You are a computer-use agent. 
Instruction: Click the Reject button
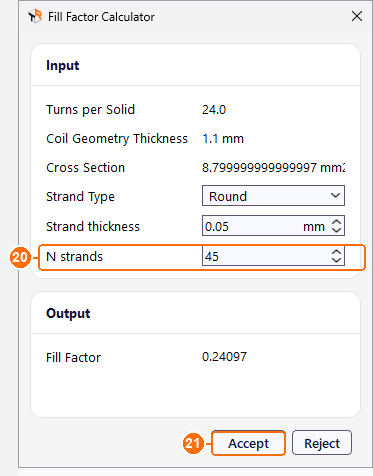pos(322,443)
